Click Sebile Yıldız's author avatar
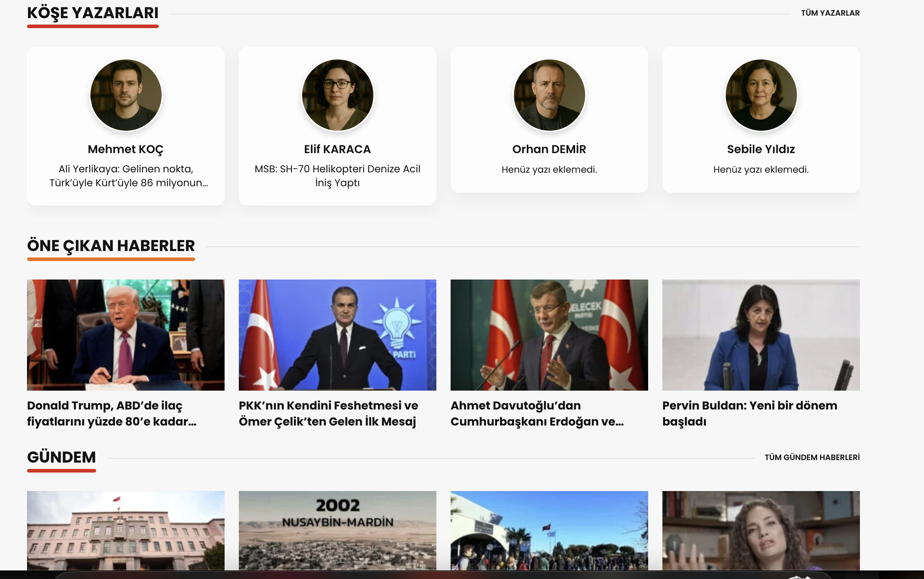 761,95
